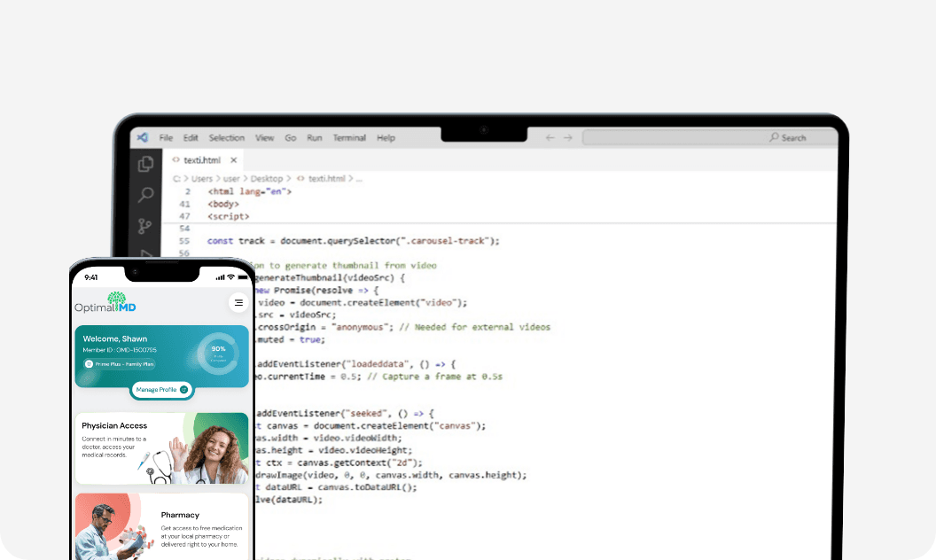Open the Pharmacy card
Screen dimensions: 936x560
point(162,526)
